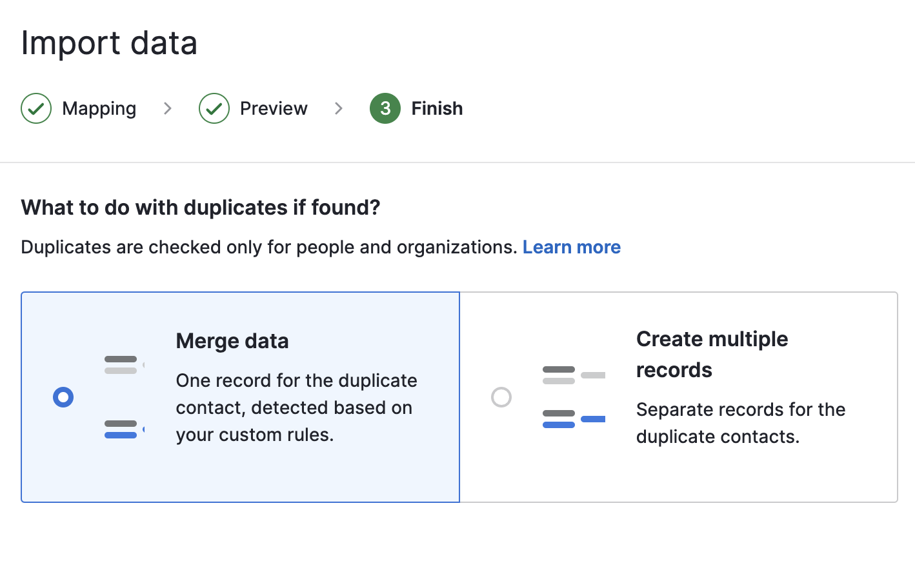Click the green checkmark beside Preview
This screenshot has height=588, width=915.
(x=214, y=108)
